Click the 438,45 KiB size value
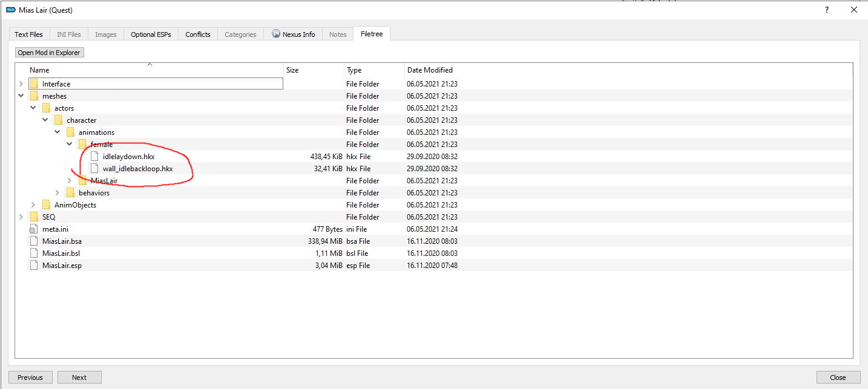 click(x=326, y=157)
